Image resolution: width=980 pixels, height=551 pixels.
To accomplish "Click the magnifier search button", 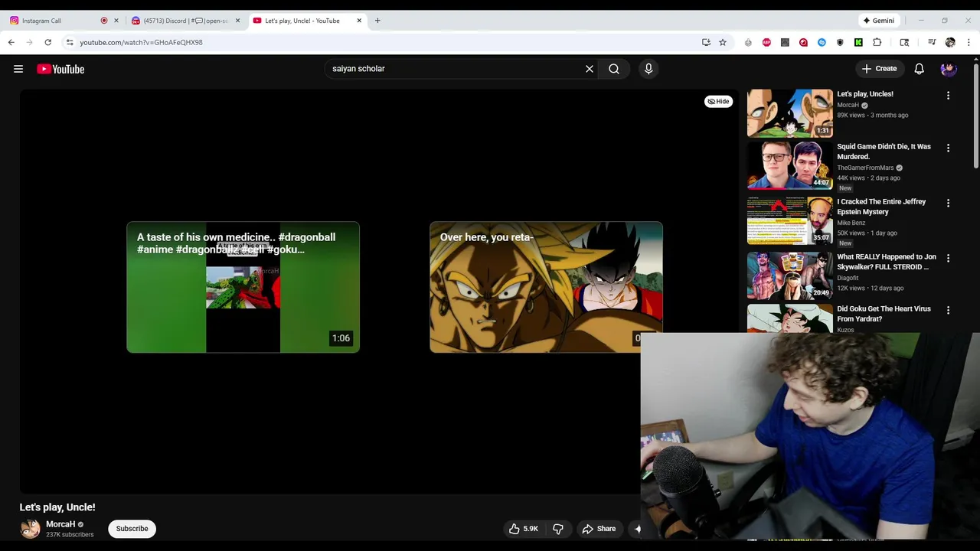I will click(x=614, y=69).
